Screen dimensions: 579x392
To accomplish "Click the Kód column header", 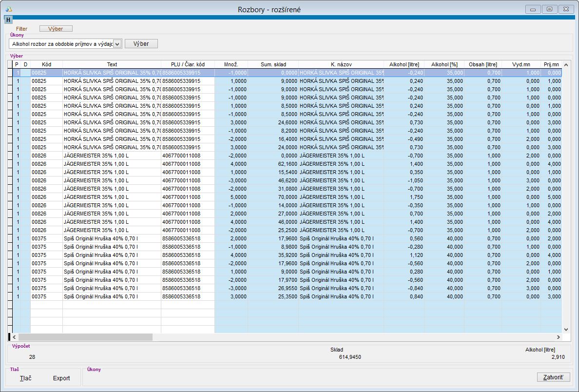I will pyautogui.click(x=46, y=64).
